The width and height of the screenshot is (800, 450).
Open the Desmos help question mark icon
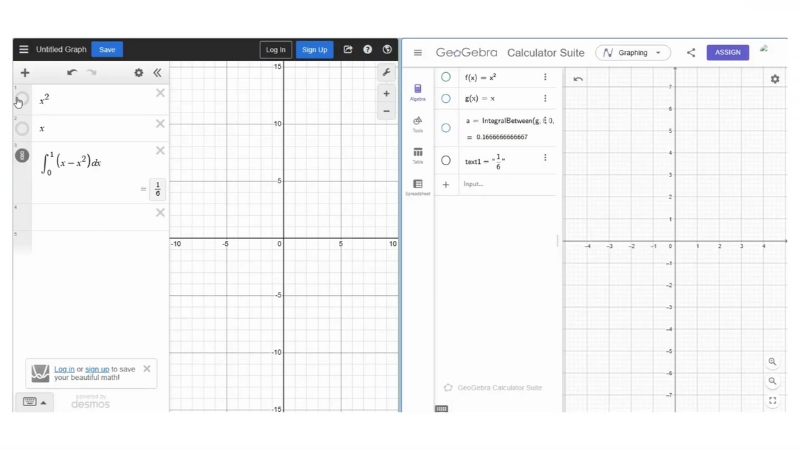(367, 49)
